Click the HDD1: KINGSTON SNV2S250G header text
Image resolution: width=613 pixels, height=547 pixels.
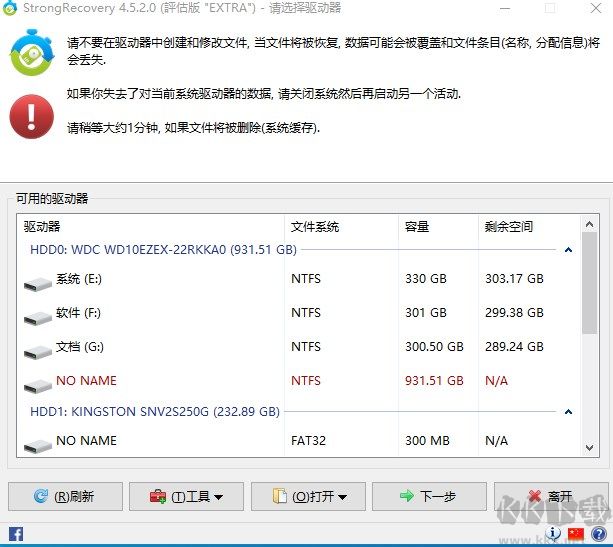point(155,411)
